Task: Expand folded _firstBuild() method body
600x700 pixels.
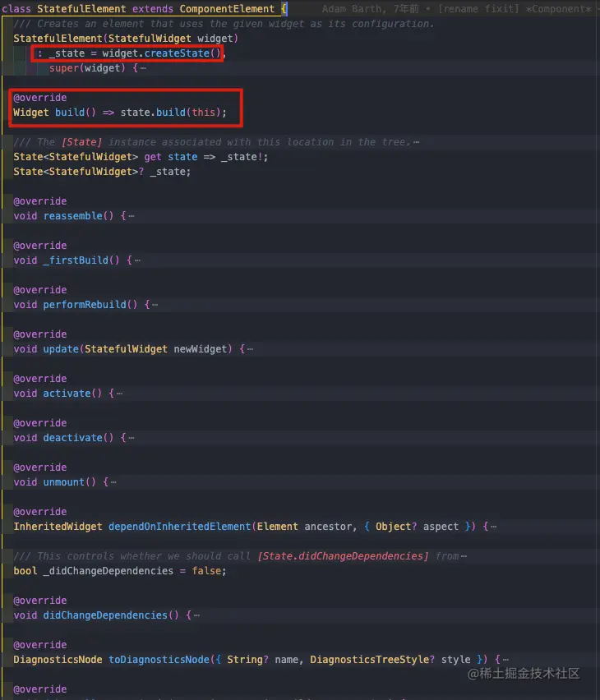Action: pyautogui.click(x=137, y=260)
